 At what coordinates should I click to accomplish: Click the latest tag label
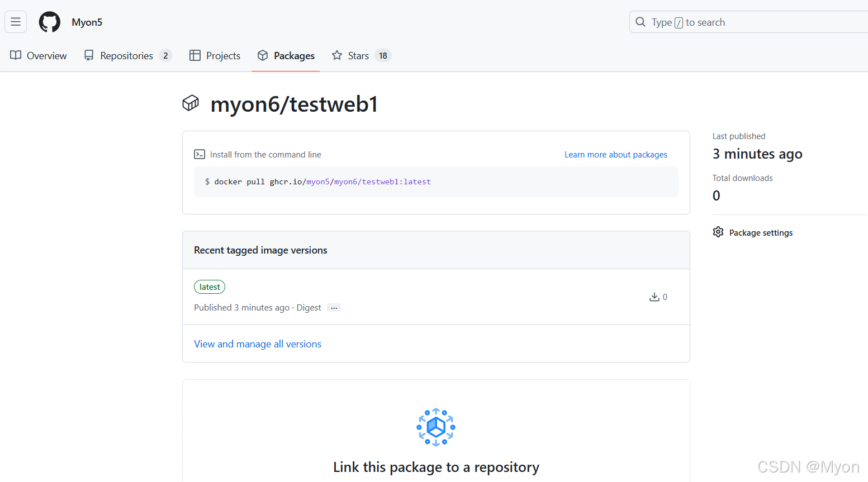click(210, 287)
